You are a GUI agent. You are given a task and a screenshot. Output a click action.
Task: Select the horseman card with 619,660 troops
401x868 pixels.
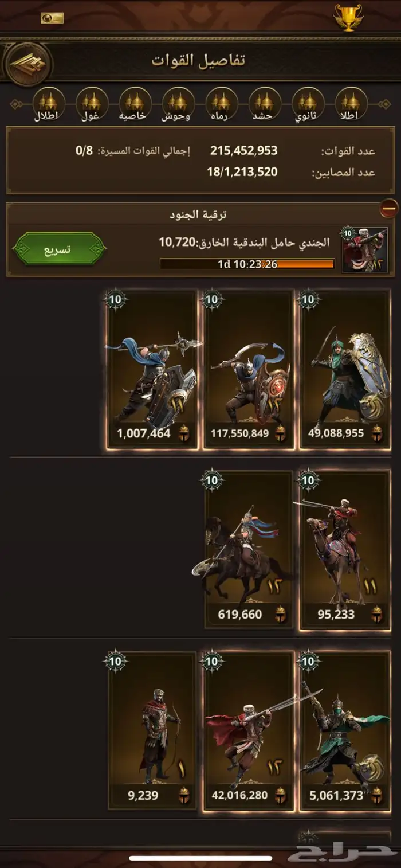pos(249,550)
